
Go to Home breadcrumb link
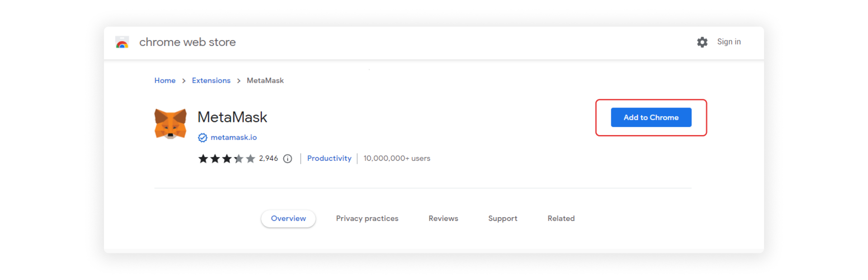coord(165,80)
